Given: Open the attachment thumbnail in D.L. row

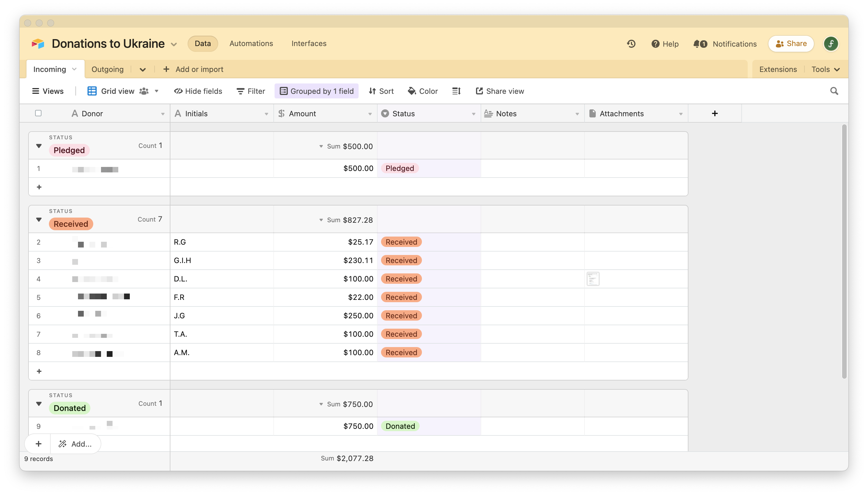Looking at the screenshot, I should click(x=593, y=279).
